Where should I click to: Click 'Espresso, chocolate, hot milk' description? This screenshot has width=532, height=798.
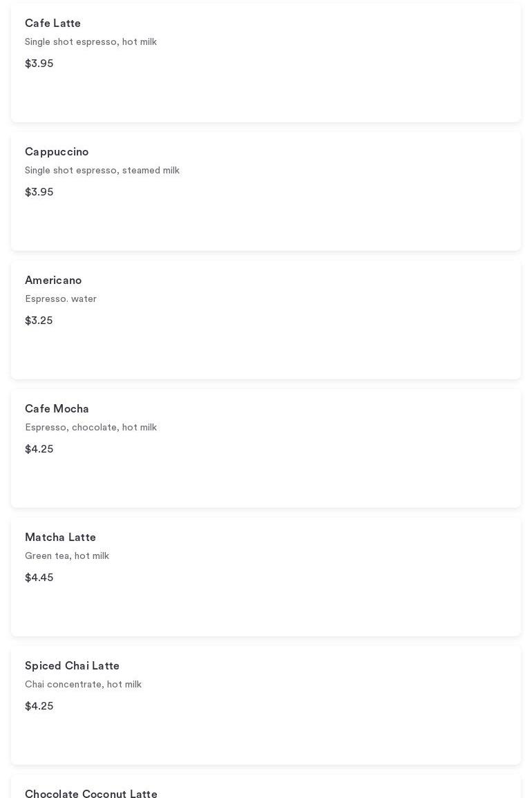point(91,428)
